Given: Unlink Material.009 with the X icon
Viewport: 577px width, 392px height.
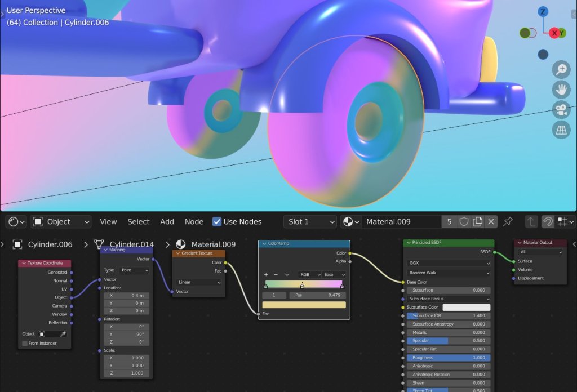Looking at the screenshot, I should [491, 221].
